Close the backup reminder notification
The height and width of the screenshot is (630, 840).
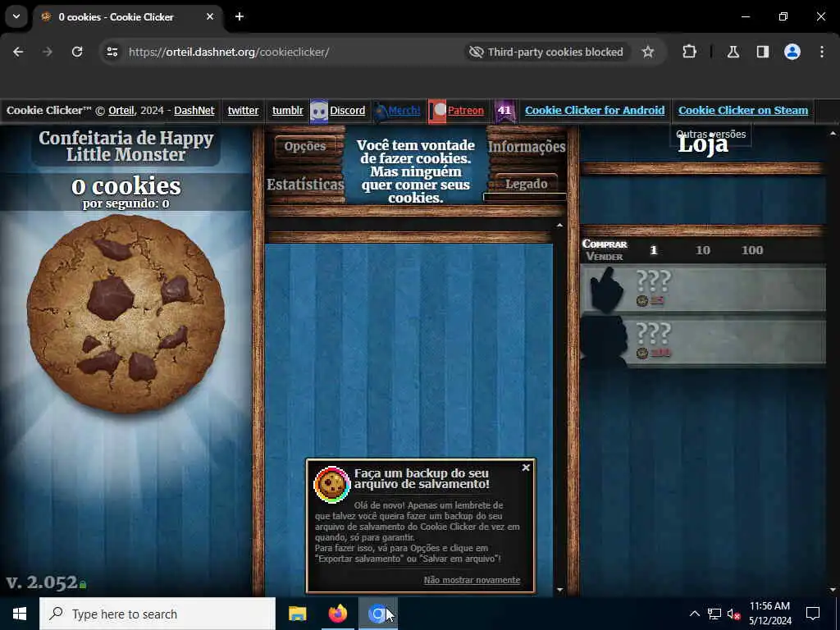pyautogui.click(x=526, y=468)
